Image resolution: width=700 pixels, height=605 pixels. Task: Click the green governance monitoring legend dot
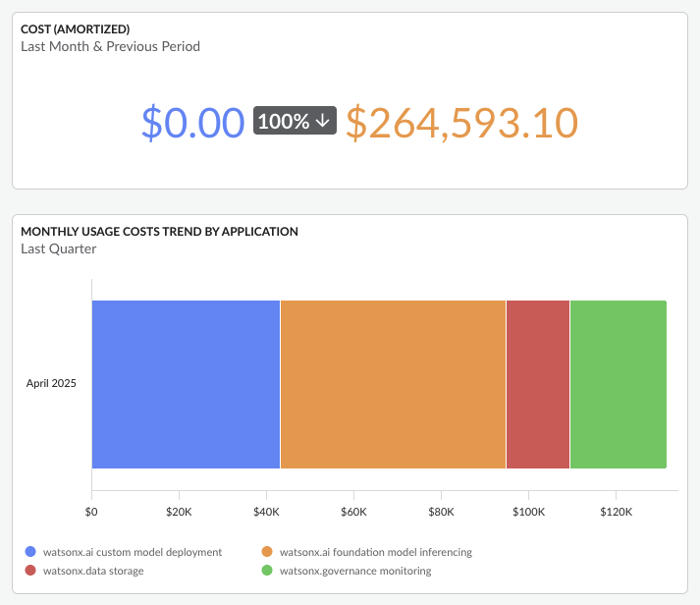click(x=268, y=570)
